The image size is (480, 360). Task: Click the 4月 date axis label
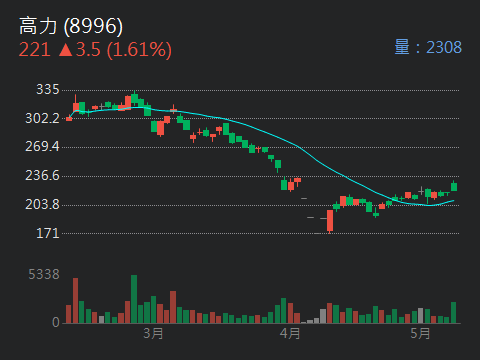[290, 333]
